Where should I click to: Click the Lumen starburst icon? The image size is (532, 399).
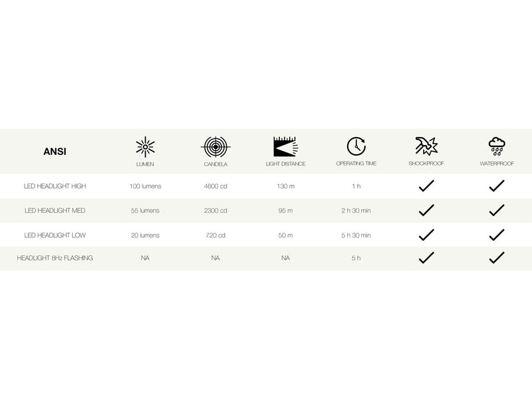tap(145, 147)
